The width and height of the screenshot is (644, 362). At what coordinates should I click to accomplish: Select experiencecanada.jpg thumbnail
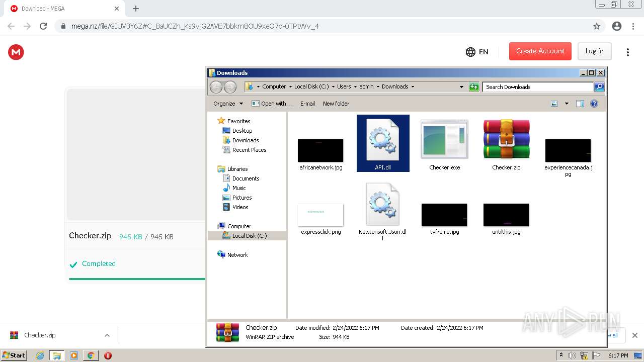point(568,150)
